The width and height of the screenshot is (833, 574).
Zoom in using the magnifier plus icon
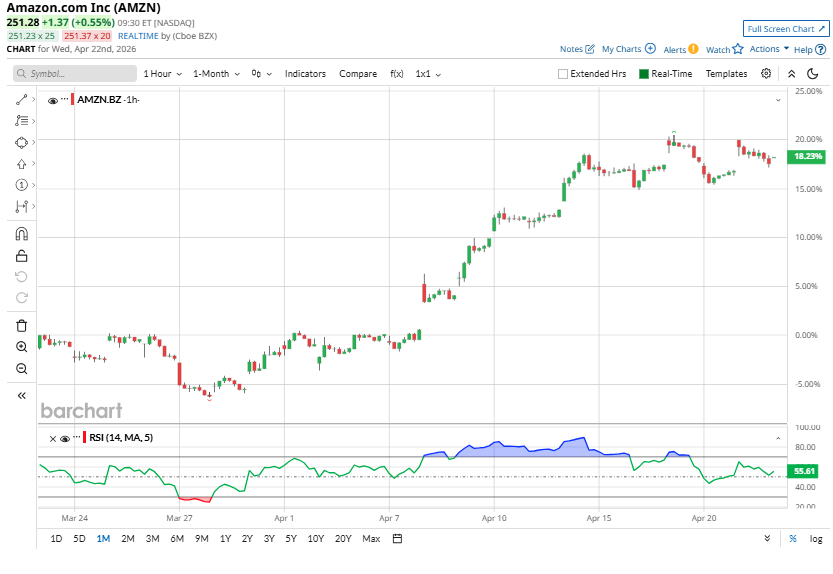21,347
